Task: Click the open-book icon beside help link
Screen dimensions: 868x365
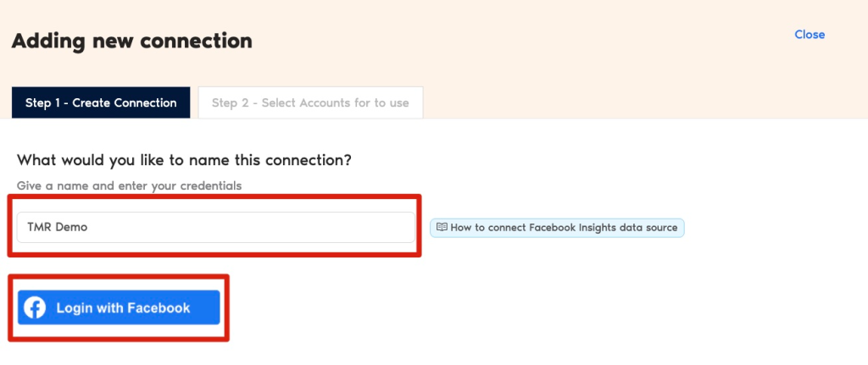Action: coord(442,227)
